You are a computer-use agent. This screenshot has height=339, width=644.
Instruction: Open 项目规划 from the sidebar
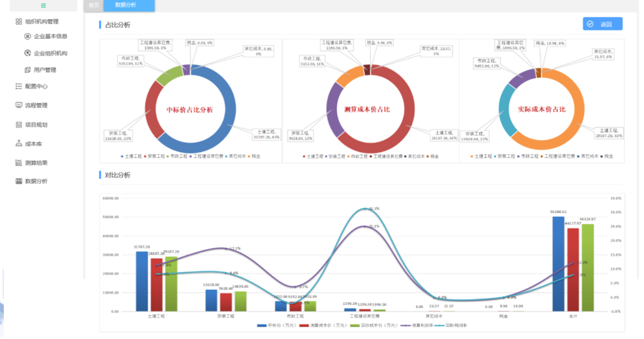coord(36,125)
